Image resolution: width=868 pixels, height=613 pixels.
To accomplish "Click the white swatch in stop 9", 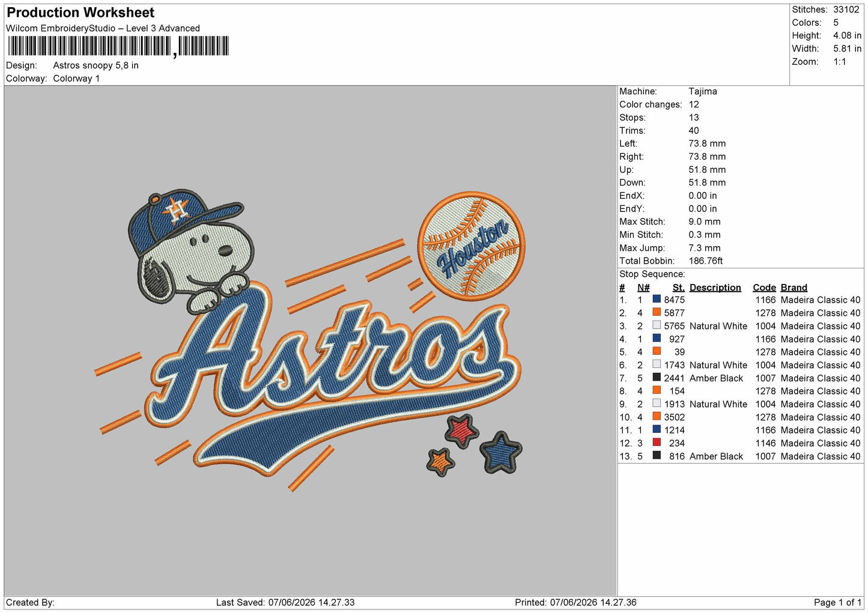I will pyautogui.click(x=657, y=403).
